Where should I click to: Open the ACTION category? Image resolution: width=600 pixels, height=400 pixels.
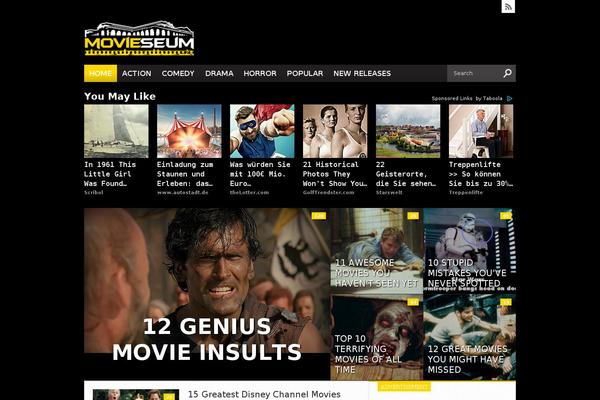tap(137, 73)
